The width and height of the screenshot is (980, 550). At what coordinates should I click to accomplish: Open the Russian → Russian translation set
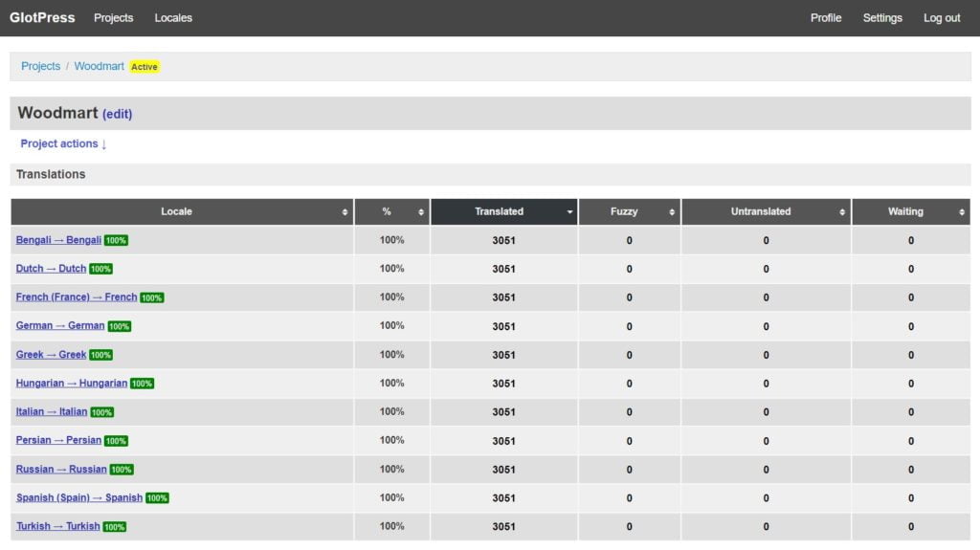[x=61, y=470]
